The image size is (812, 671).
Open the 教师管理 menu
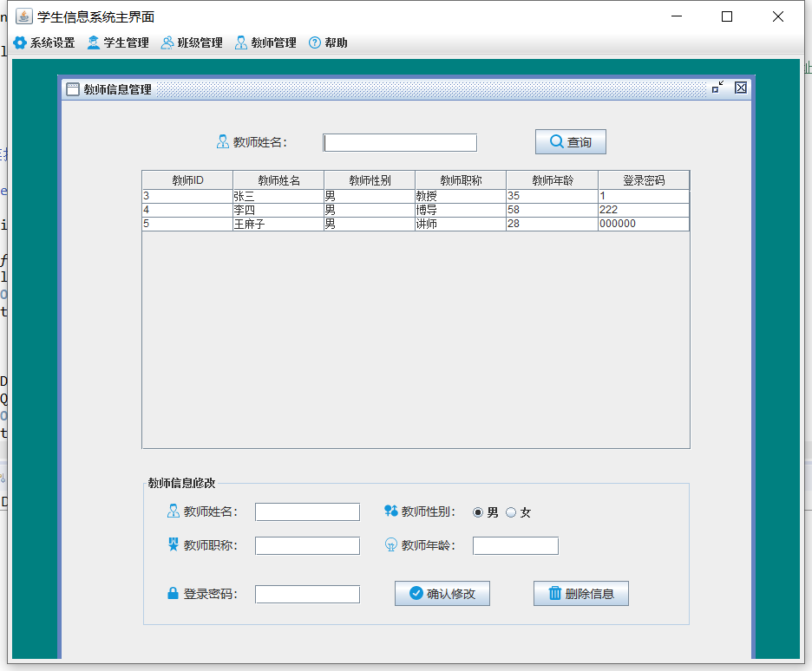[265, 43]
